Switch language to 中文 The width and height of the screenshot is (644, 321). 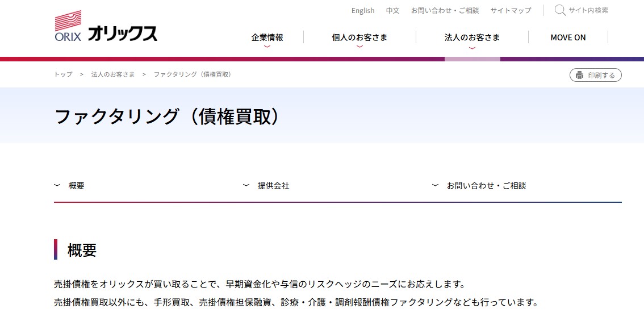click(x=392, y=11)
